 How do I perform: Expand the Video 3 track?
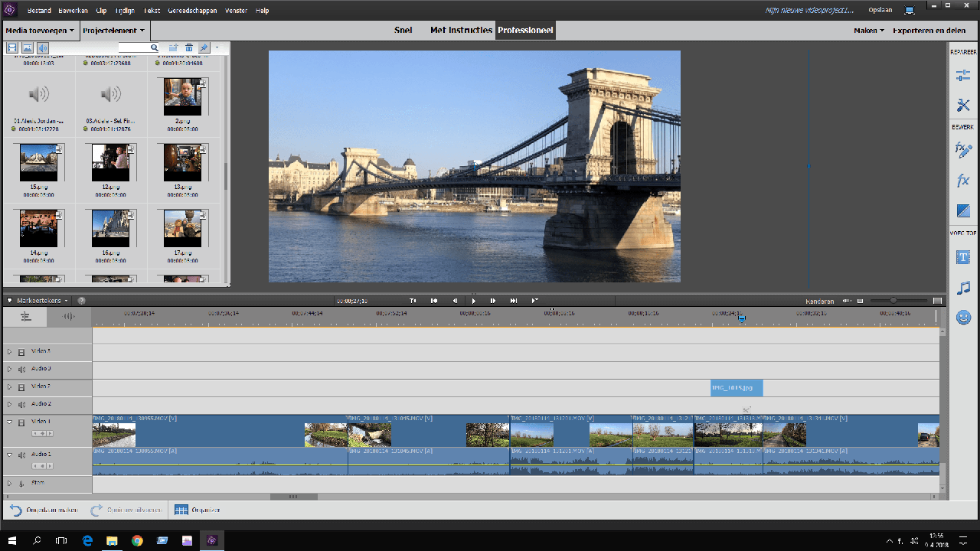10,351
